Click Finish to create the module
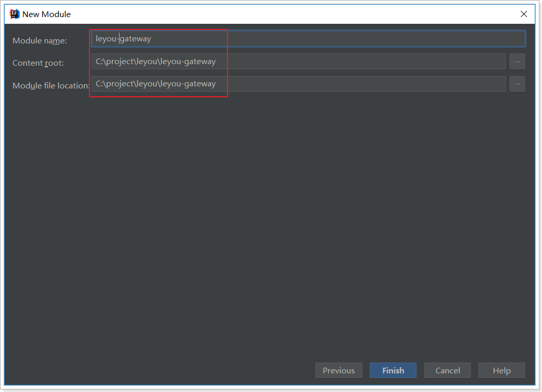This screenshot has height=392, width=542. (x=393, y=371)
